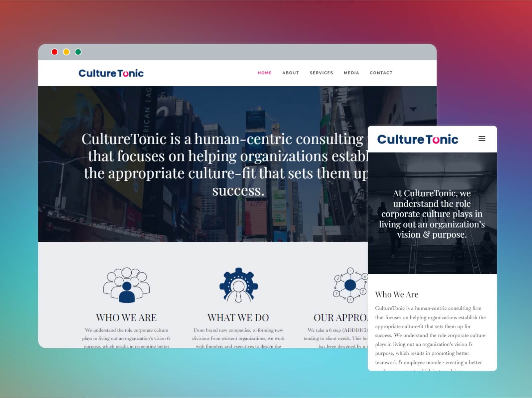Click the yellow window dot
Image resolution: width=532 pixels, height=398 pixels.
tap(66, 52)
